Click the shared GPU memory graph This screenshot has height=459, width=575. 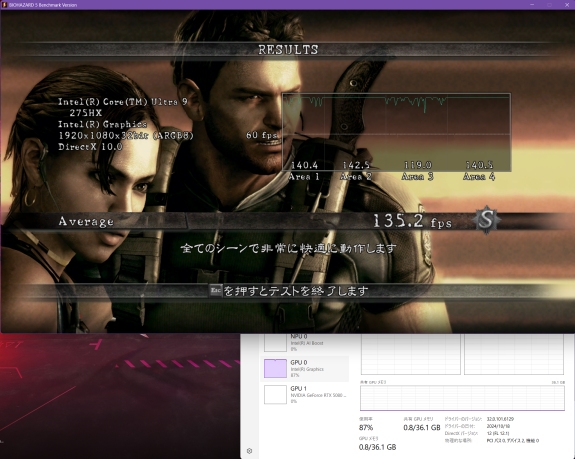coord(462,398)
